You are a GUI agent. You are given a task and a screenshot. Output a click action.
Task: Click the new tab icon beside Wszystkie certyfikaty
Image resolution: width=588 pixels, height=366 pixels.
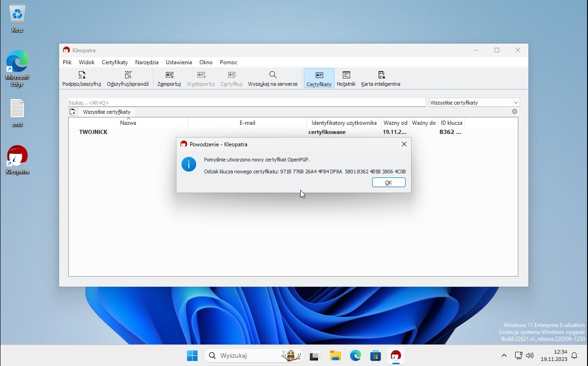[72, 111]
